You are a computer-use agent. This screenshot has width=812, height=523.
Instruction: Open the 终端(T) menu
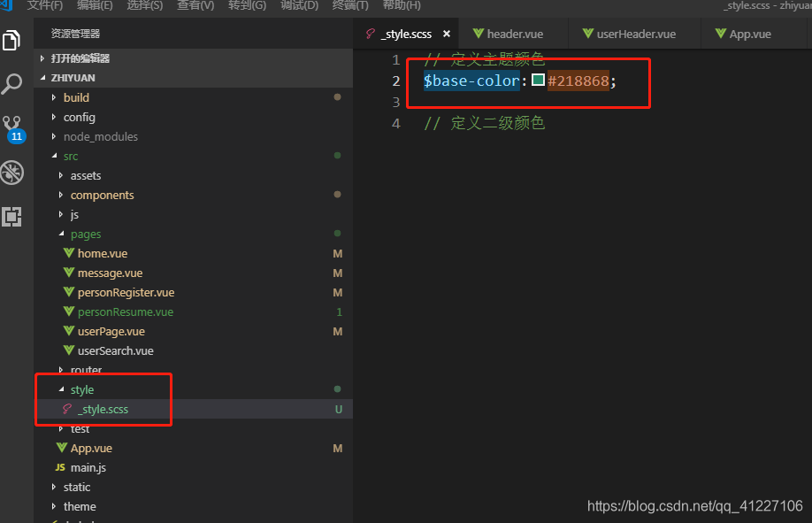[x=350, y=5]
